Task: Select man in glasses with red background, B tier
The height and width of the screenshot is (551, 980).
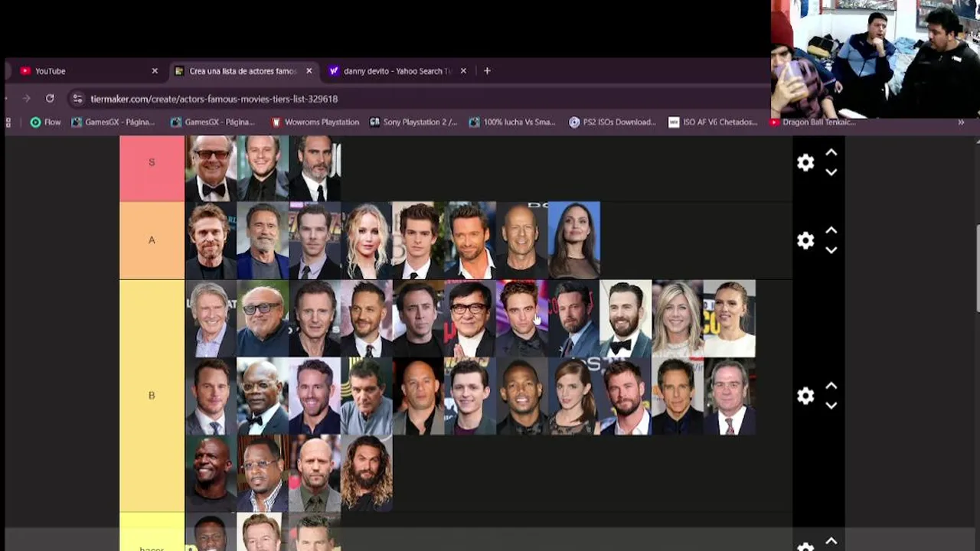Action: coord(470,318)
